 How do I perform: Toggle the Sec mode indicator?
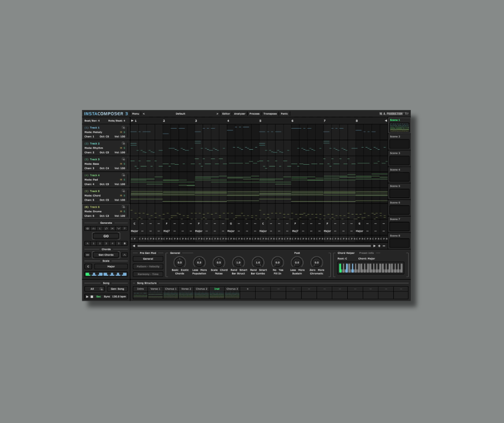[98, 296]
